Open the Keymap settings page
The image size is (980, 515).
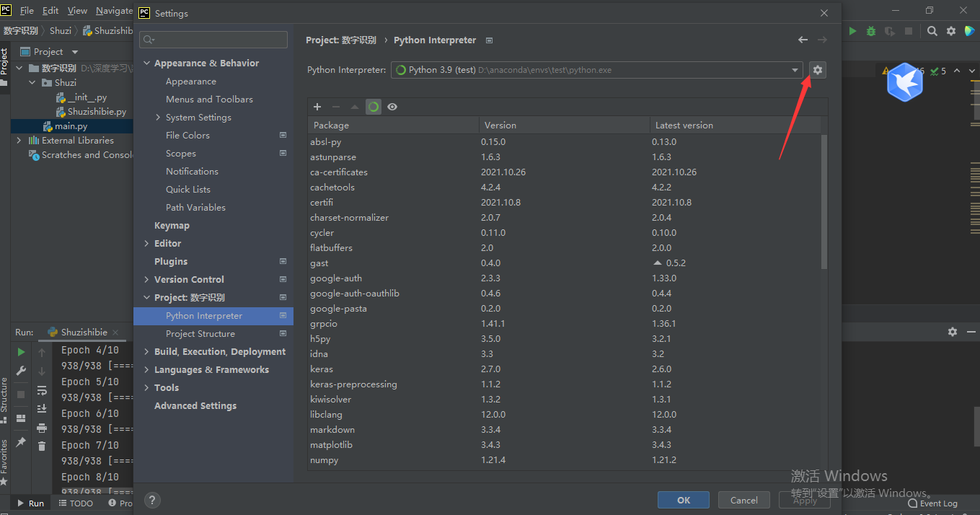[x=172, y=226]
